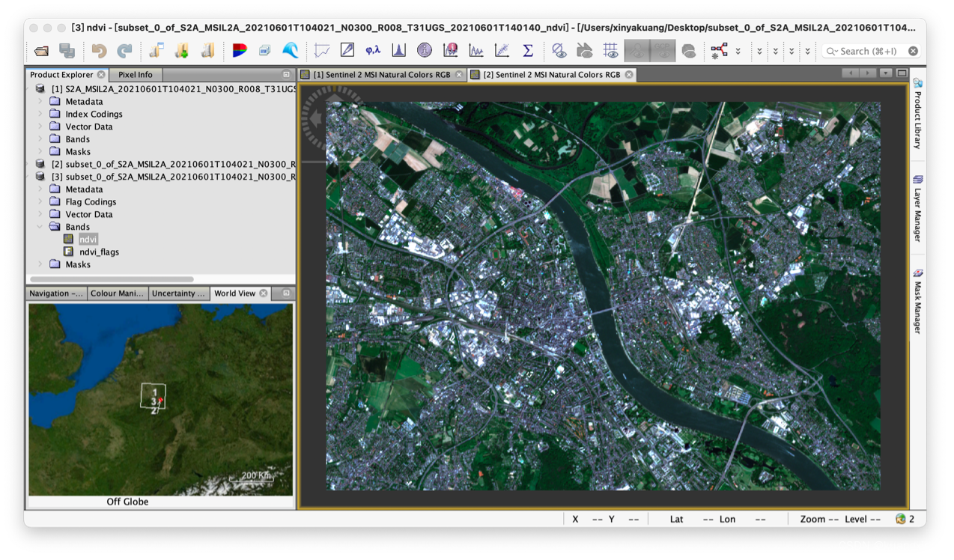This screenshot has height=560, width=954.
Task: Toggle the no-data overlay
Action: pyautogui.click(x=559, y=51)
